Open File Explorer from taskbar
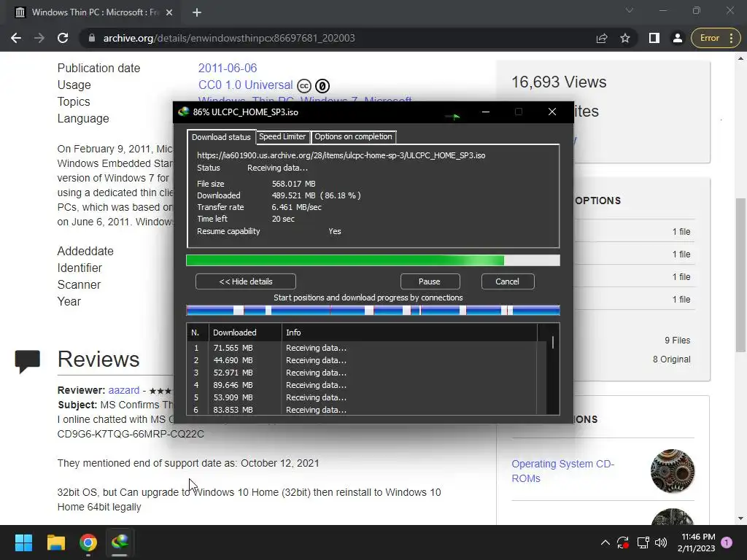This screenshot has width=747, height=560. coord(55,542)
